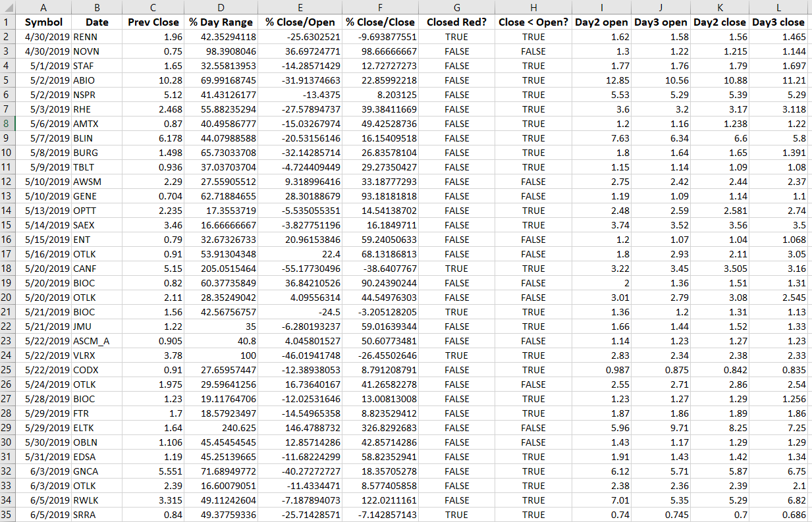Select row 35 header number
Image resolution: width=812 pixels, height=522 pixels.
coord(8,515)
